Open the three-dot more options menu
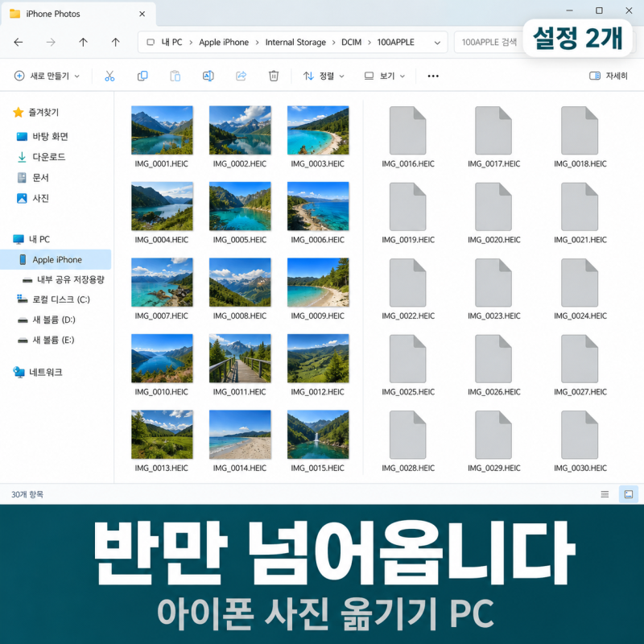Viewport: 644px width, 644px height. coord(433,76)
